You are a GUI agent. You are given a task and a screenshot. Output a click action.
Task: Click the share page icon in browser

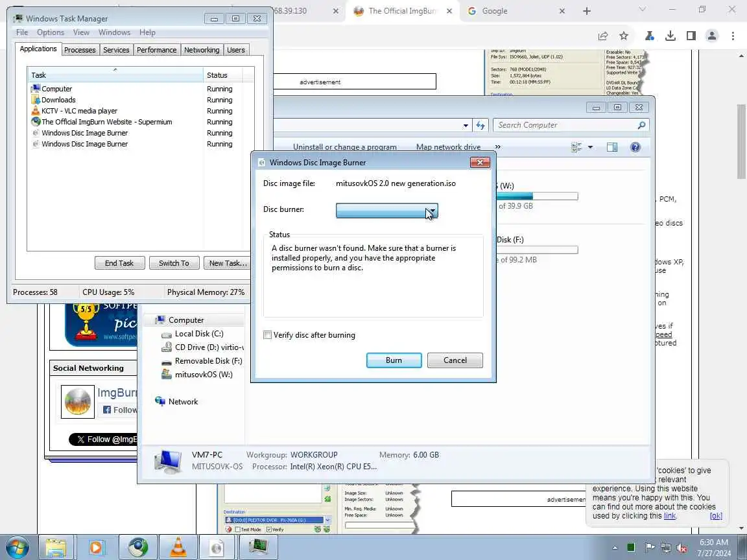pos(603,36)
